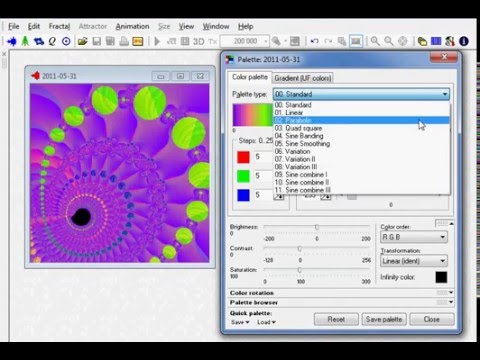Click the black Infinity color swatch
The width and height of the screenshot is (480, 360).
441,277
